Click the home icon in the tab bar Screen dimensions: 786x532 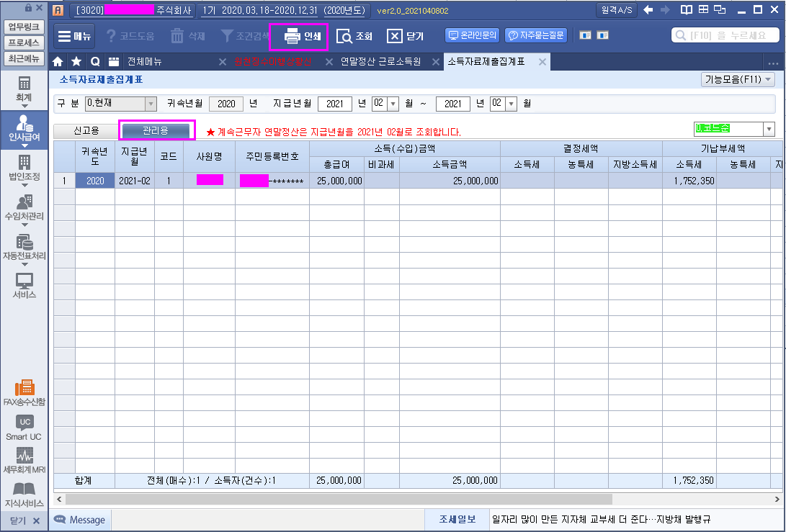click(x=58, y=61)
